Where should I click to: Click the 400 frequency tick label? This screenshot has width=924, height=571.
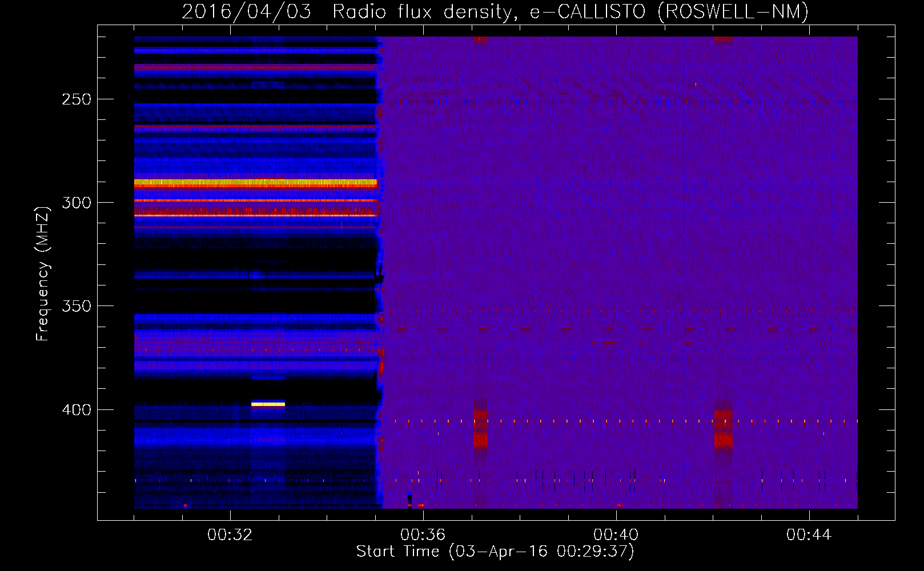(x=77, y=410)
